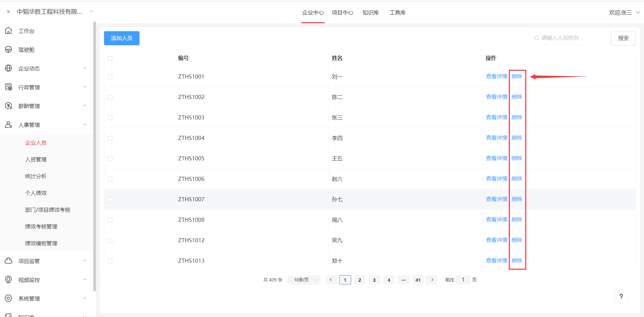Screen dimensions: 644x317
Task: Switch to the 企业中心 tab
Action: [x=313, y=12]
